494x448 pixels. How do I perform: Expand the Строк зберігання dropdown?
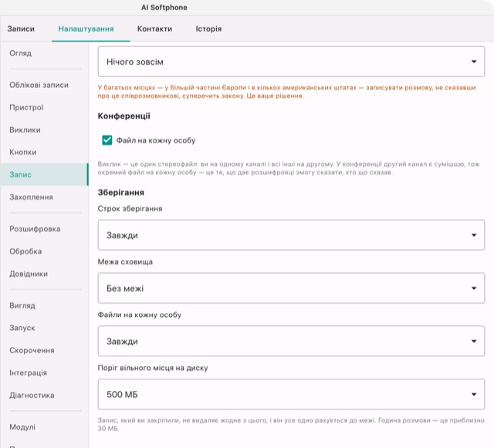(291, 235)
